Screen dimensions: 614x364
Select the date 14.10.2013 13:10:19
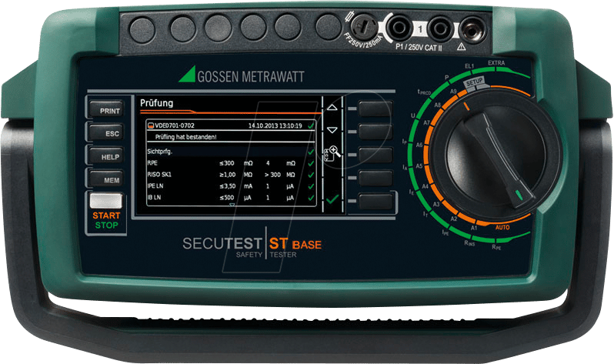(275, 125)
